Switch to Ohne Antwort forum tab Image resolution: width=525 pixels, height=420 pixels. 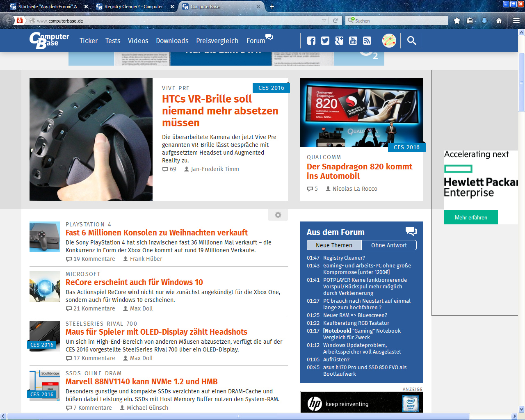point(389,245)
